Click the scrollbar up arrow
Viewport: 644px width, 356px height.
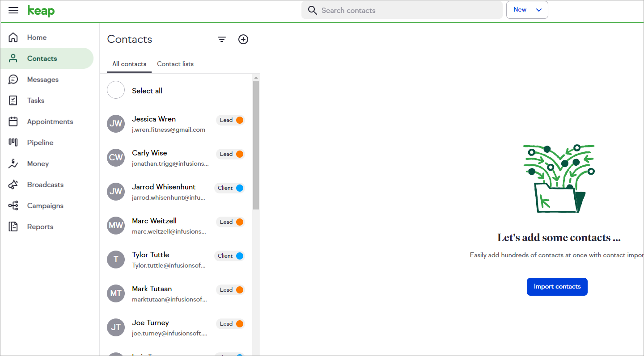click(x=256, y=78)
